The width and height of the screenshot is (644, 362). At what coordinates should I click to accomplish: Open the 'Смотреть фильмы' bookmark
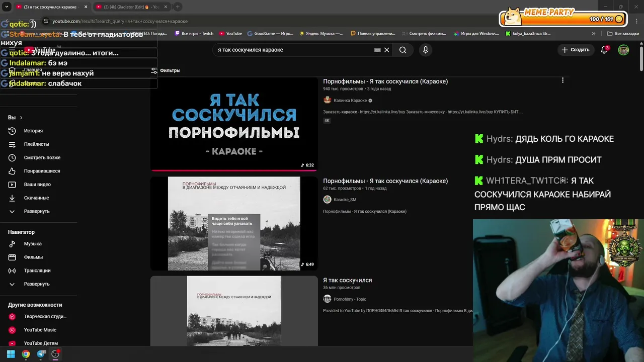pyautogui.click(x=424, y=34)
